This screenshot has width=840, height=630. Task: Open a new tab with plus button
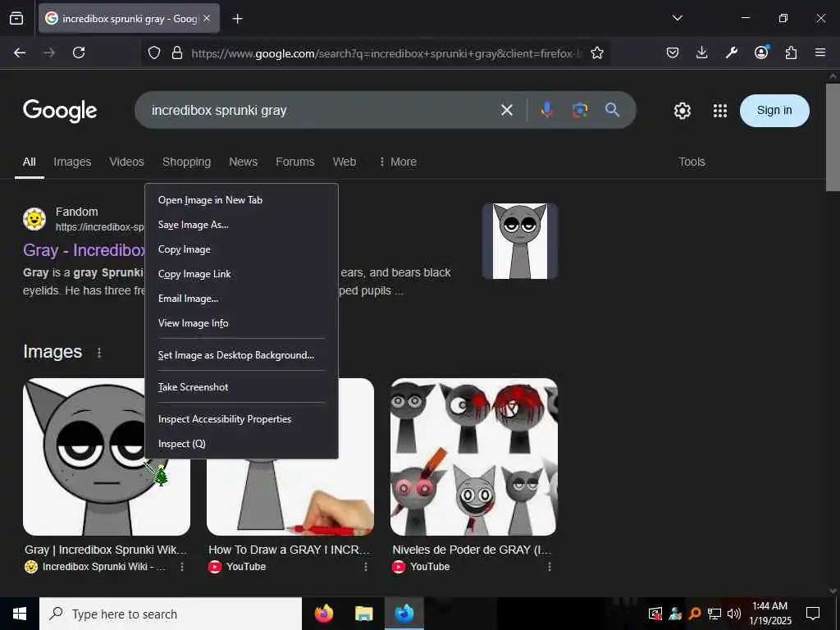[237, 19]
